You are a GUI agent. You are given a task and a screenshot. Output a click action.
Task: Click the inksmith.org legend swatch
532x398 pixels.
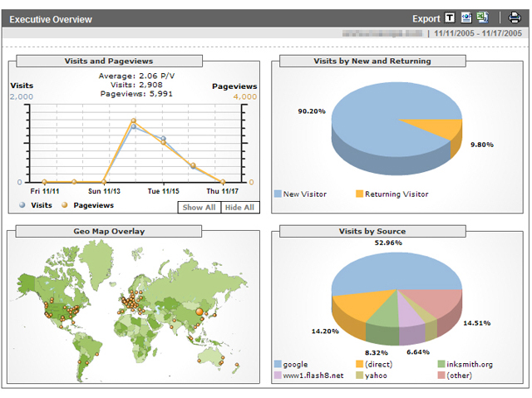tap(441, 364)
